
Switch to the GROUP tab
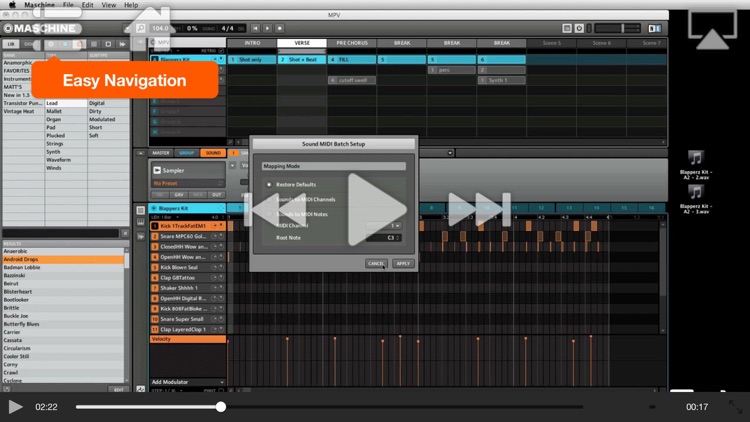pyautogui.click(x=187, y=153)
